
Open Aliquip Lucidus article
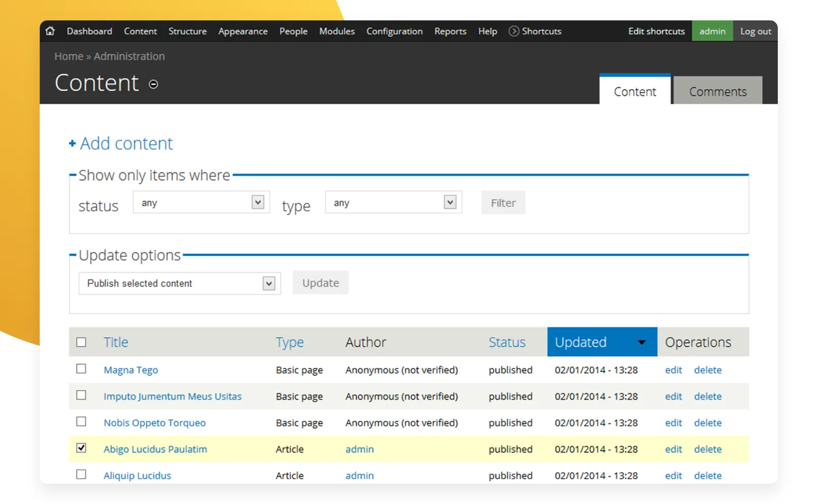(137, 476)
